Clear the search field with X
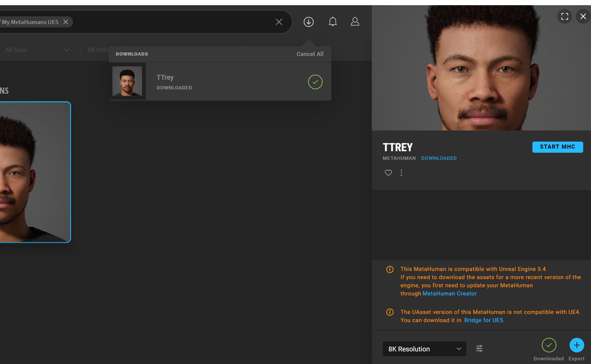Screen dimensions: 591x364 tap(279, 22)
